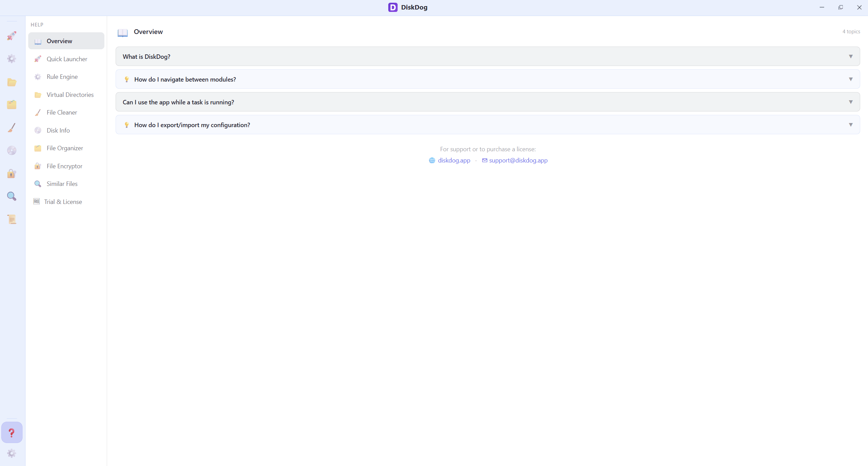The width and height of the screenshot is (868, 466).
Task: Select the Overview help section
Action: (66, 41)
